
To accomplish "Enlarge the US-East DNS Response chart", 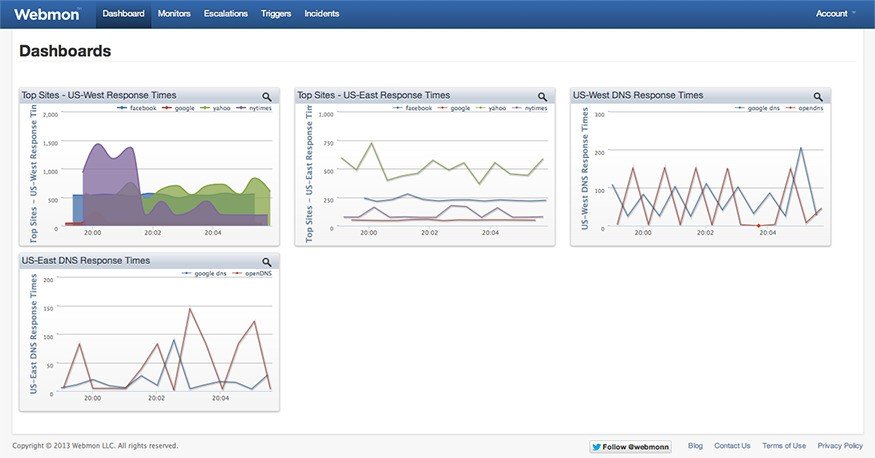I will click(267, 262).
